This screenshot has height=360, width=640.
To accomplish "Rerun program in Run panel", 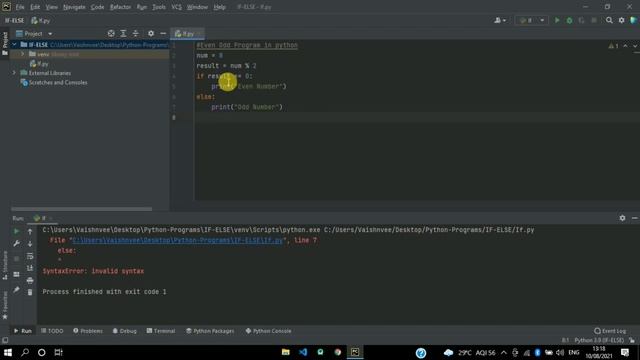I will (16, 231).
